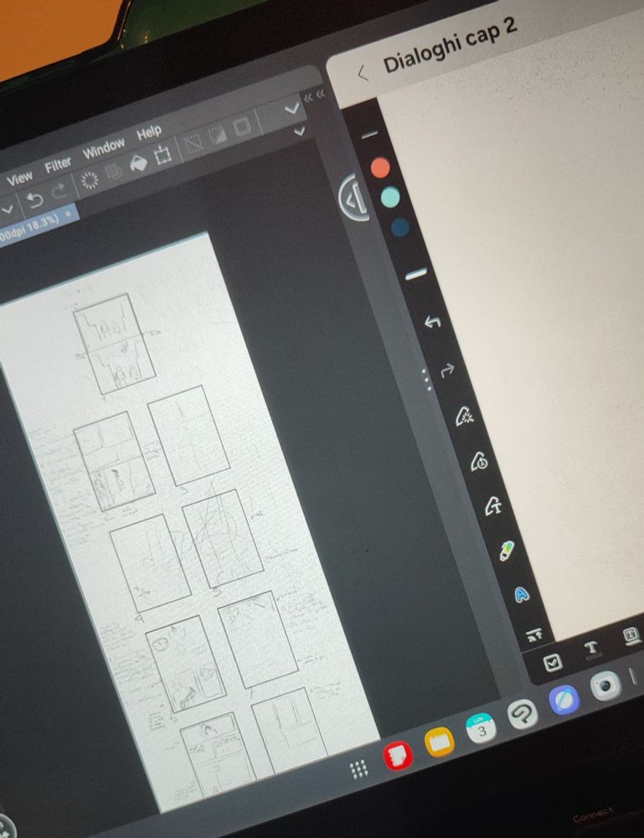Go back from Dialoghi cap 2 note
Screen dimensions: 644x838
(x=363, y=73)
